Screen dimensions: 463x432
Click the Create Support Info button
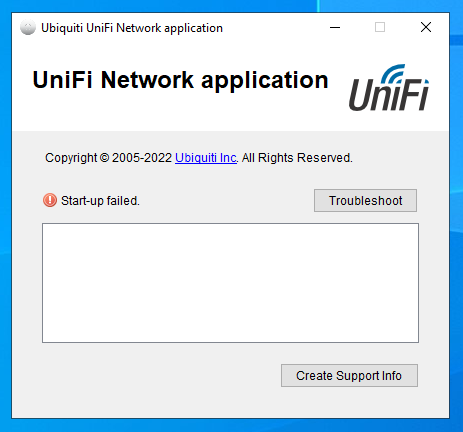(x=349, y=376)
